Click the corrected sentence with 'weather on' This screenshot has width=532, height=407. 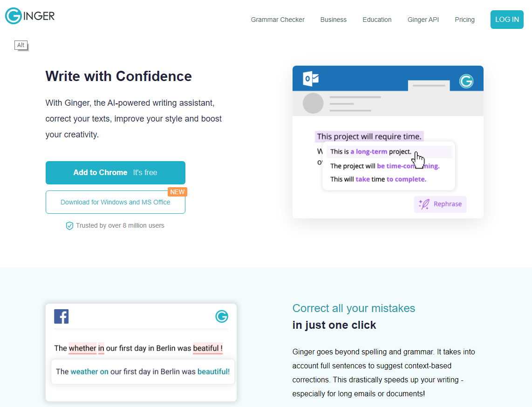[143, 372]
